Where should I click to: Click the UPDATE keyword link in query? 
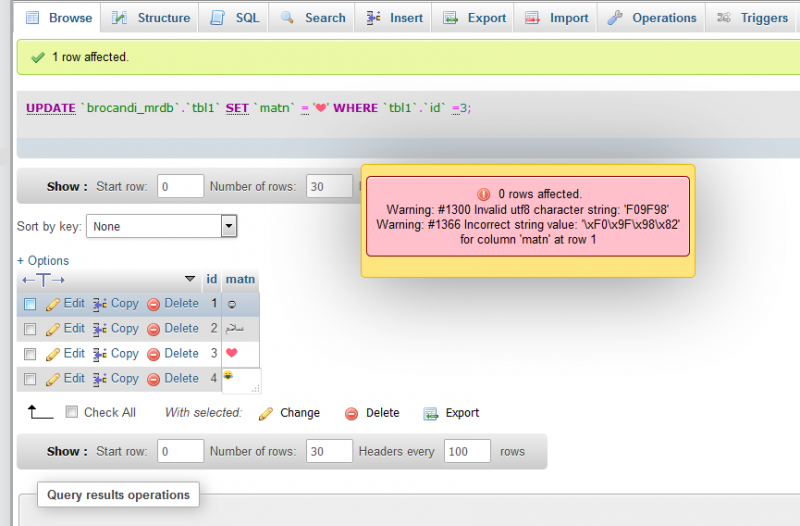tap(50, 107)
